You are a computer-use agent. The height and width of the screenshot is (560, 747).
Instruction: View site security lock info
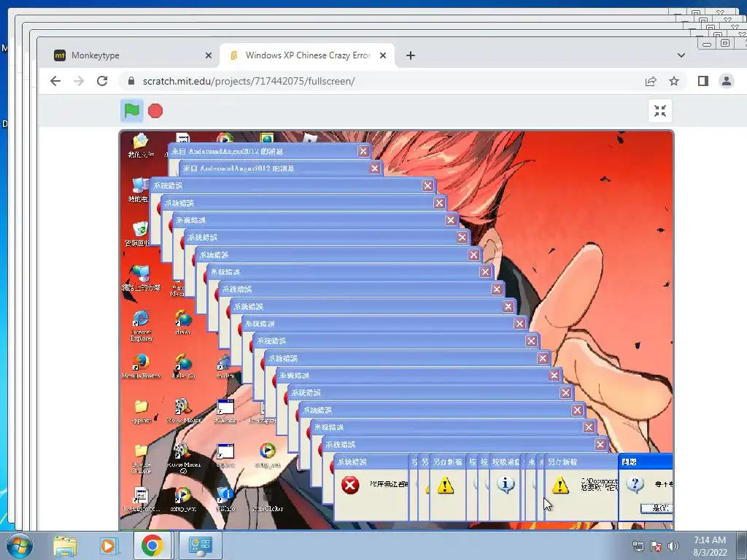click(131, 81)
